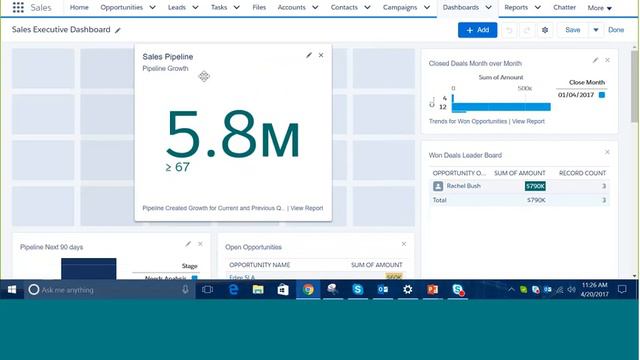
Task: Click the Windows Start button
Action: 12,290
